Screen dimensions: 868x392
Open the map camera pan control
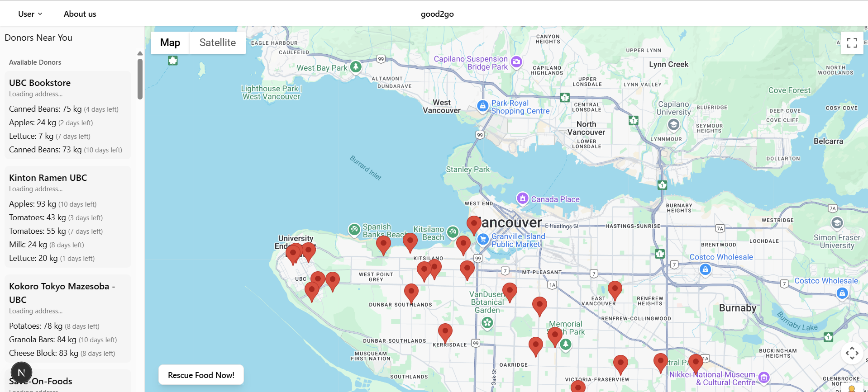point(852,353)
